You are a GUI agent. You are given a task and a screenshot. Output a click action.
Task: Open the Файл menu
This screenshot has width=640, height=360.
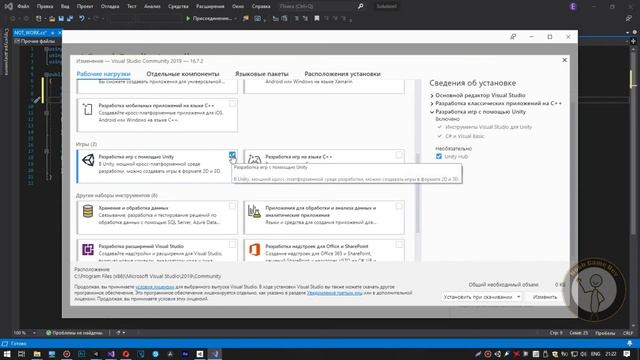[23, 7]
